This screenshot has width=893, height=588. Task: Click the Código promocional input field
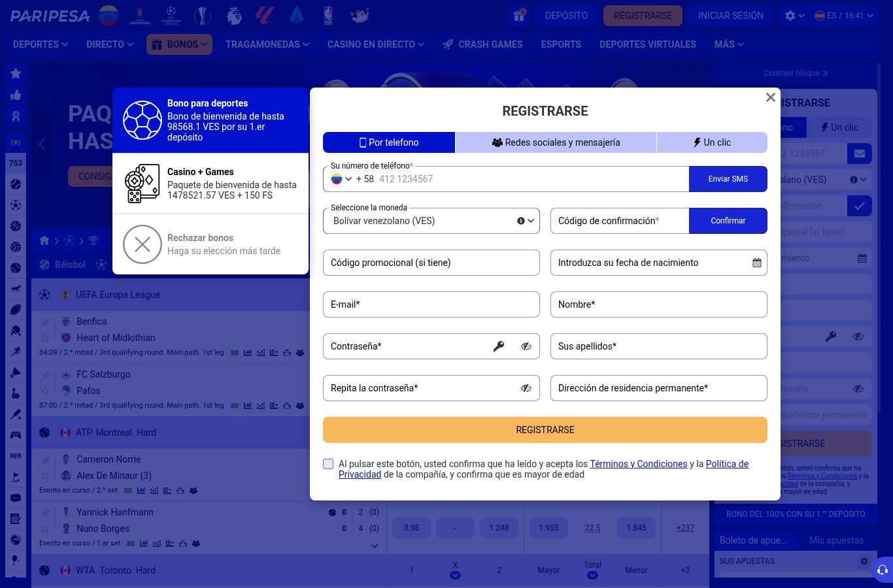(431, 263)
